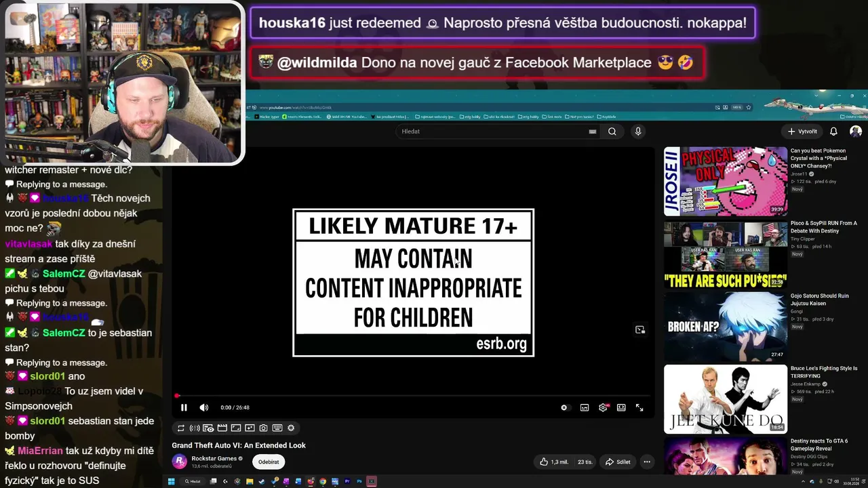
Task: Open the Rockstar Games channel avatar
Action: [180, 462]
